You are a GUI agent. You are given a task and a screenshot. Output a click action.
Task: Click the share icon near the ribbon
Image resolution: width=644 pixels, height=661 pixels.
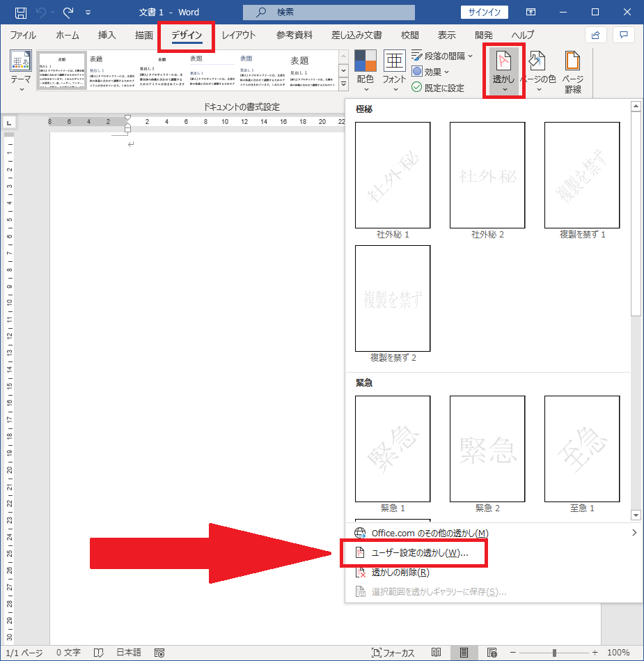point(595,35)
